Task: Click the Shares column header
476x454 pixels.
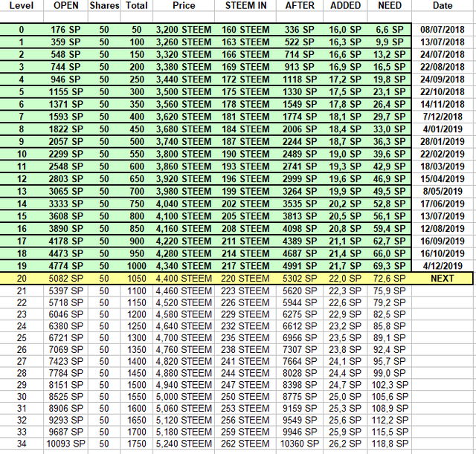Action: (104, 5)
